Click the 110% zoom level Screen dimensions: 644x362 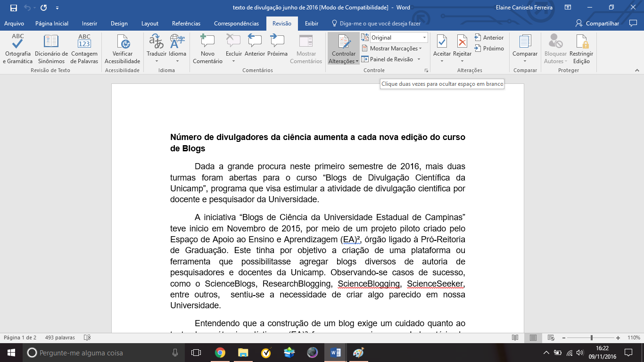coord(633,337)
